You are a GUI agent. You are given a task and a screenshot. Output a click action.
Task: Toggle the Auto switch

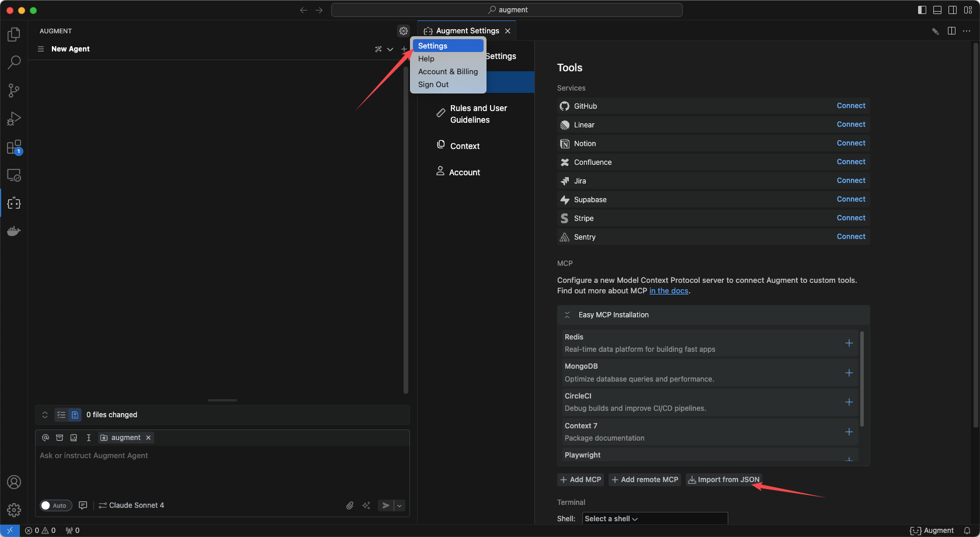pyautogui.click(x=55, y=505)
